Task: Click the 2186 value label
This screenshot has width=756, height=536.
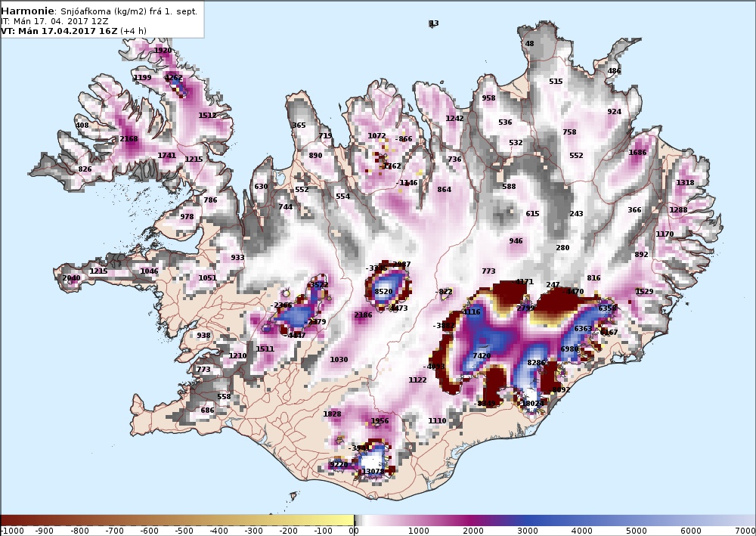Action: point(363,314)
